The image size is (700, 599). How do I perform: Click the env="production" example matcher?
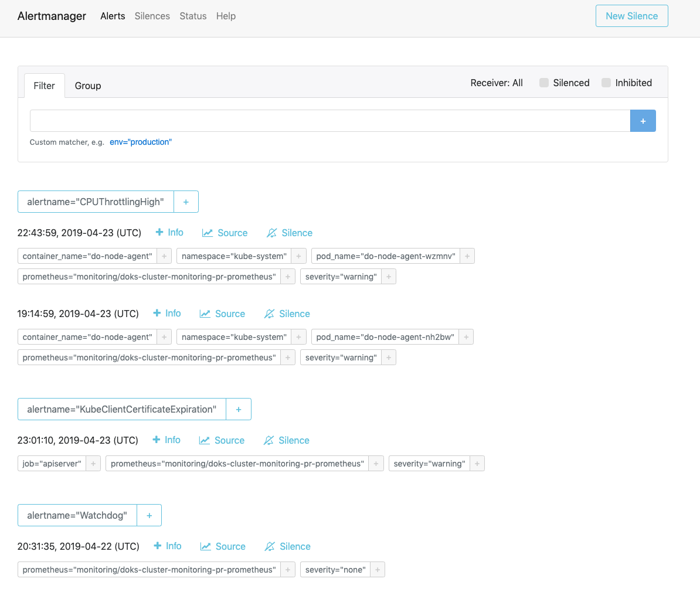tap(141, 142)
